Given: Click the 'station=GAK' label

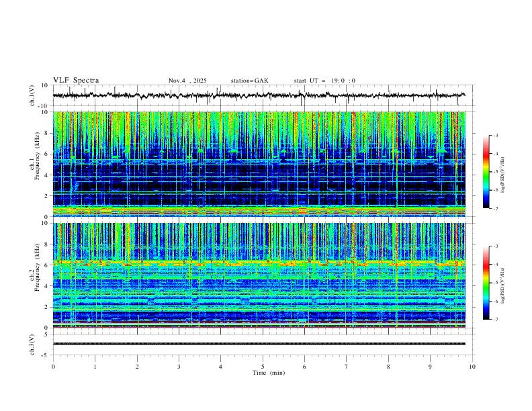Looking at the screenshot, I should (250, 81).
